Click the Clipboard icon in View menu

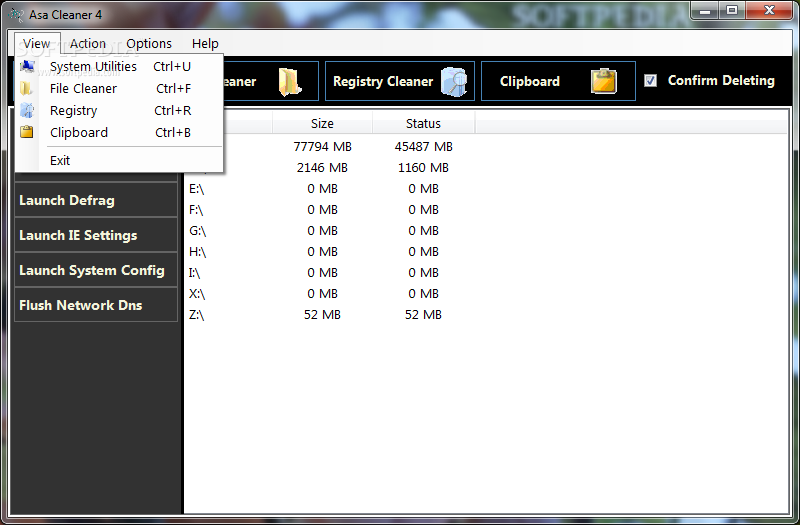[x=27, y=132]
